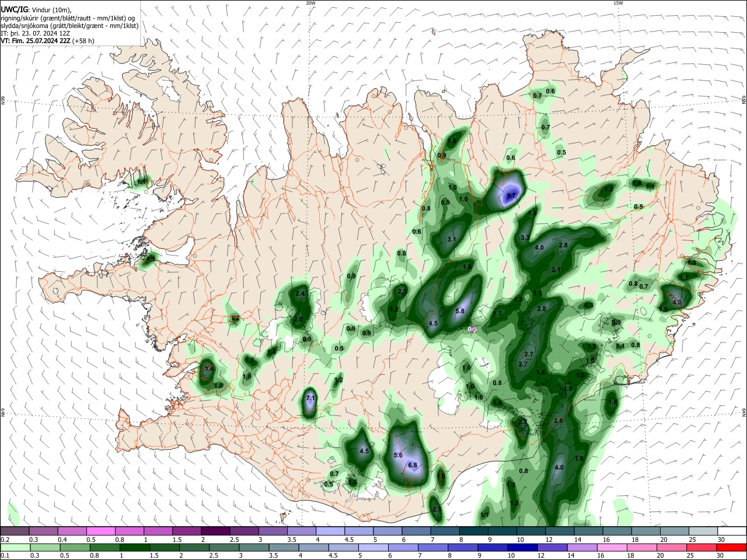The height and width of the screenshot is (560, 747).
Task: Select the 2.3 precipitation value
Action: coord(402,291)
